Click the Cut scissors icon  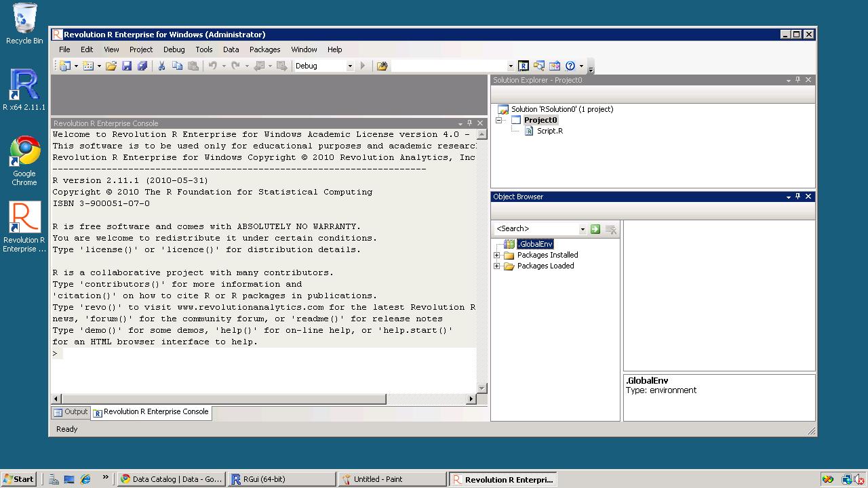click(x=161, y=66)
